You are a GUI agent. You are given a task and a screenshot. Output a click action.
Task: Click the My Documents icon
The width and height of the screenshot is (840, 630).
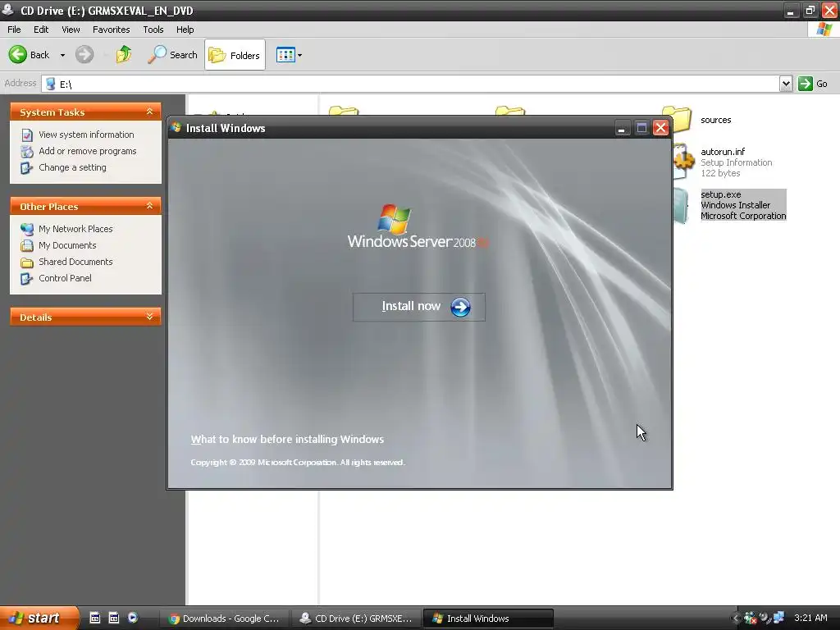(x=27, y=246)
